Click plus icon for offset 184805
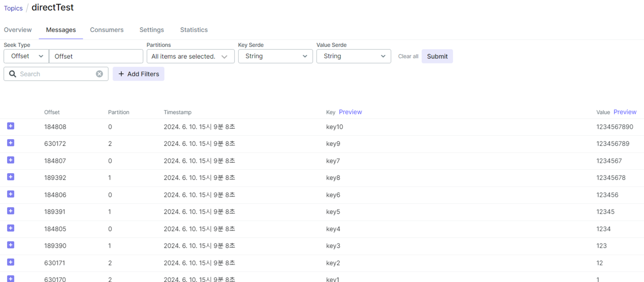644x282 pixels. click(x=10, y=228)
